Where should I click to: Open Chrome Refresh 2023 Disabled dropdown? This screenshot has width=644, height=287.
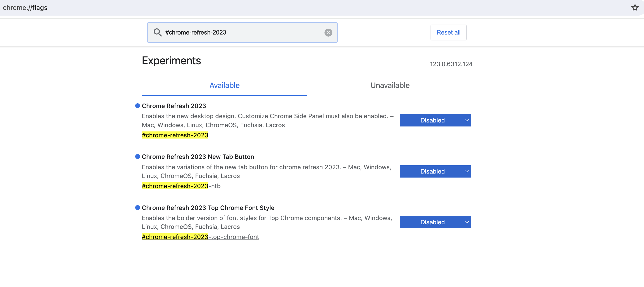[x=435, y=120]
